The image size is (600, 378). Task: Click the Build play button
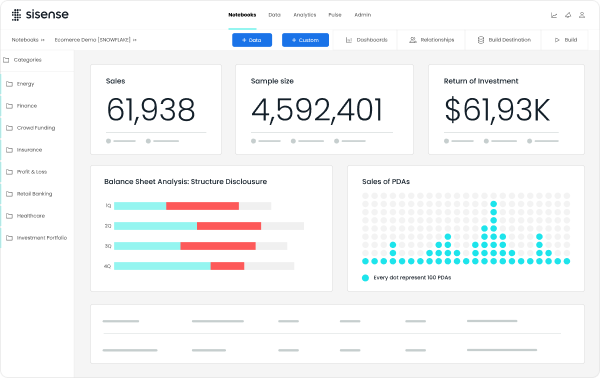557,40
